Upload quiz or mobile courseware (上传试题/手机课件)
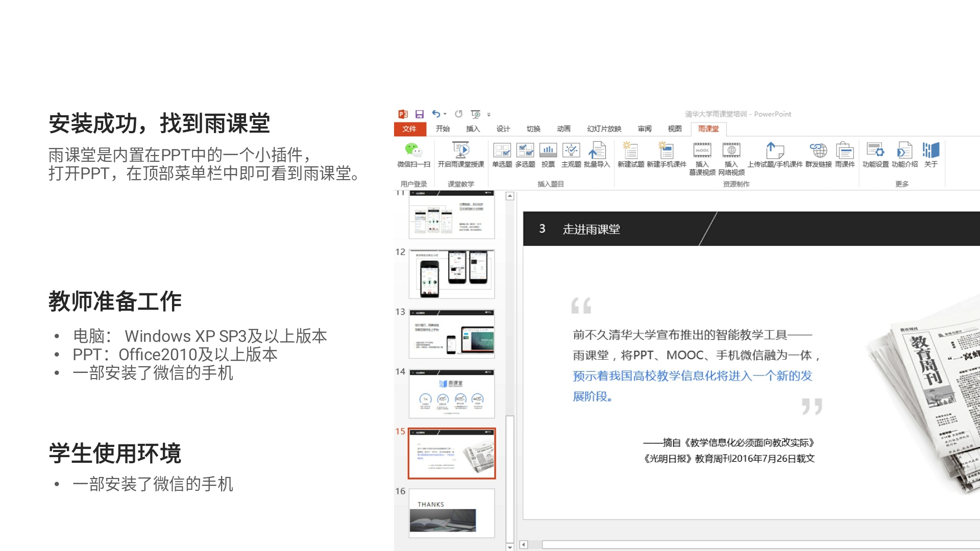This screenshot has height=551, width=980. tap(775, 155)
